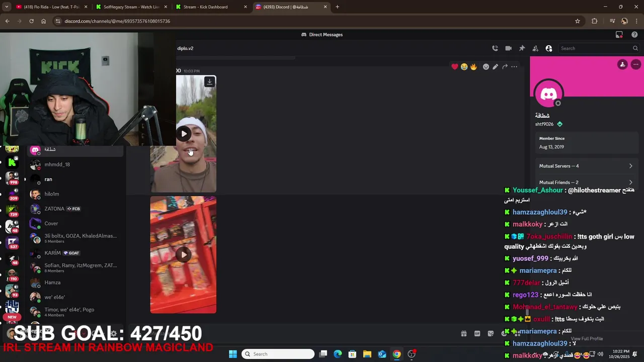Open the group Timor, we' el4e', Pogo

[x=75, y=312]
